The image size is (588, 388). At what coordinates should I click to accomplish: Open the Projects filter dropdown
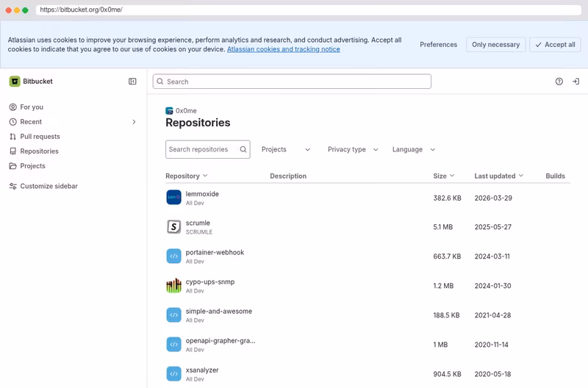click(286, 149)
